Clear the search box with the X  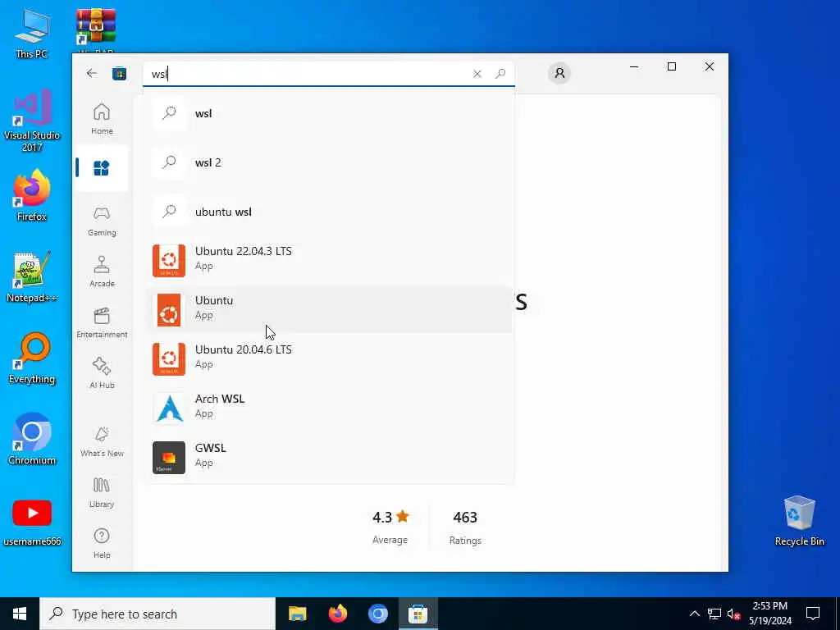(477, 74)
